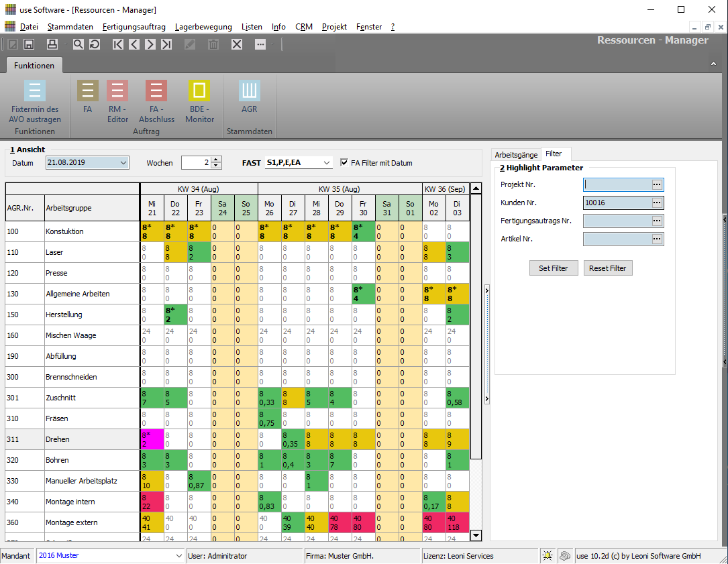Open the Stammdaten menu
728x564 pixels.
click(x=70, y=27)
